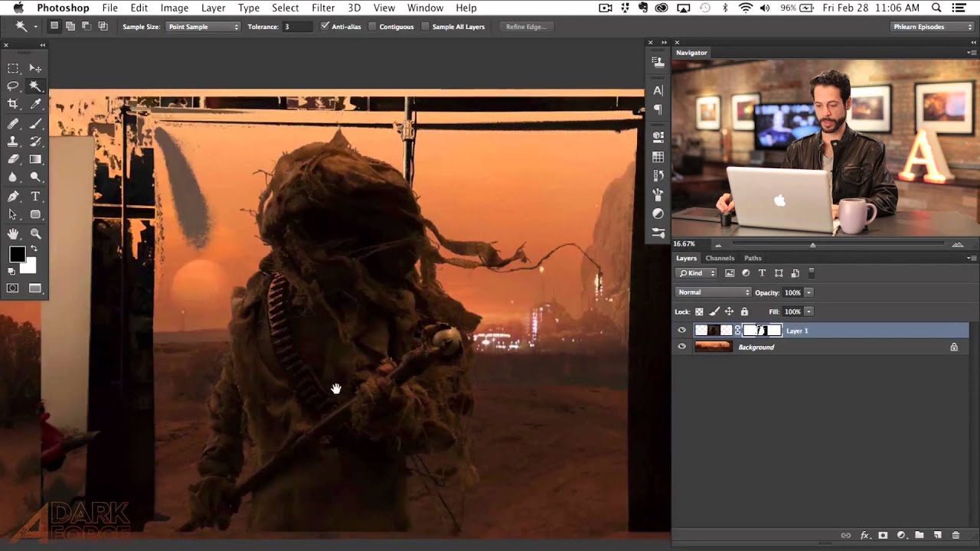Enable Sample All Layers

(x=426, y=27)
